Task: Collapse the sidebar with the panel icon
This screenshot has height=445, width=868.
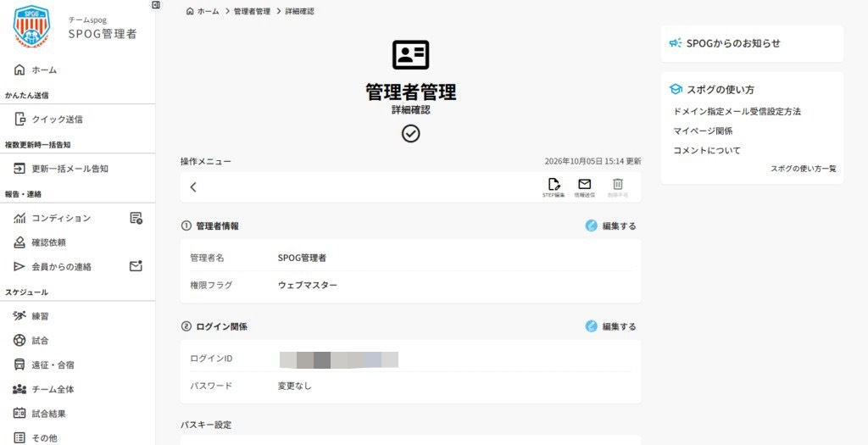Action: (156, 4)
